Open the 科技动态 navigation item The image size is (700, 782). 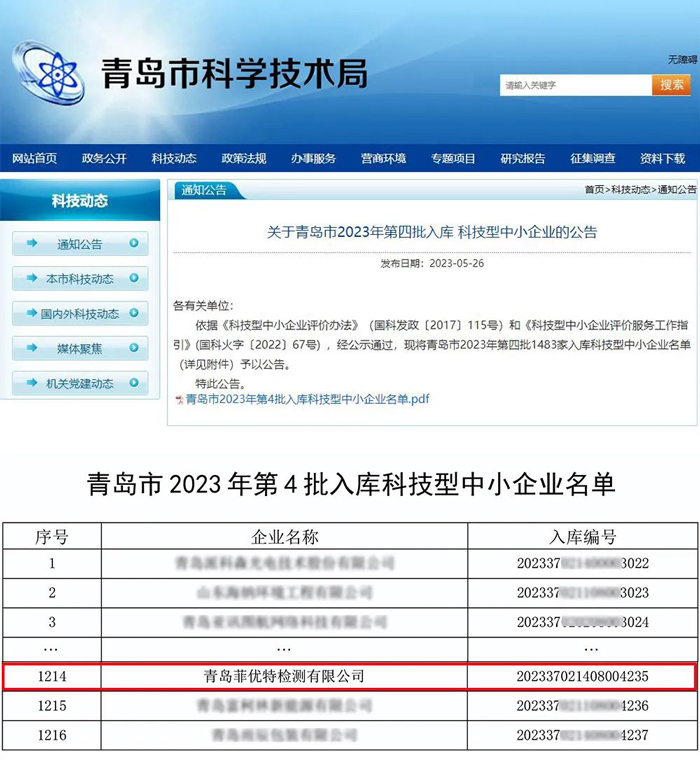click(174, 159)
